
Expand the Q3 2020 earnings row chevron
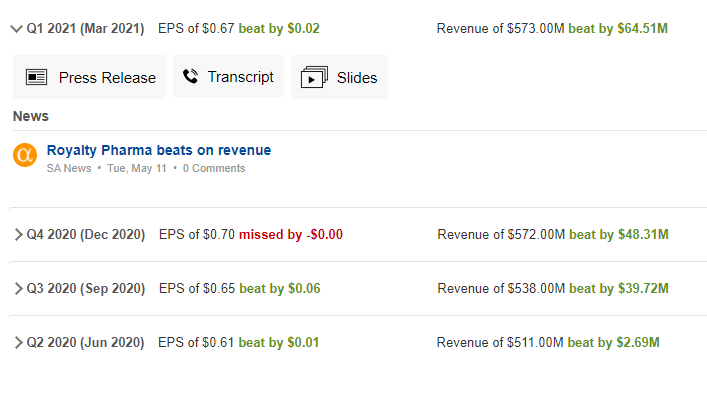click(18, 288)
